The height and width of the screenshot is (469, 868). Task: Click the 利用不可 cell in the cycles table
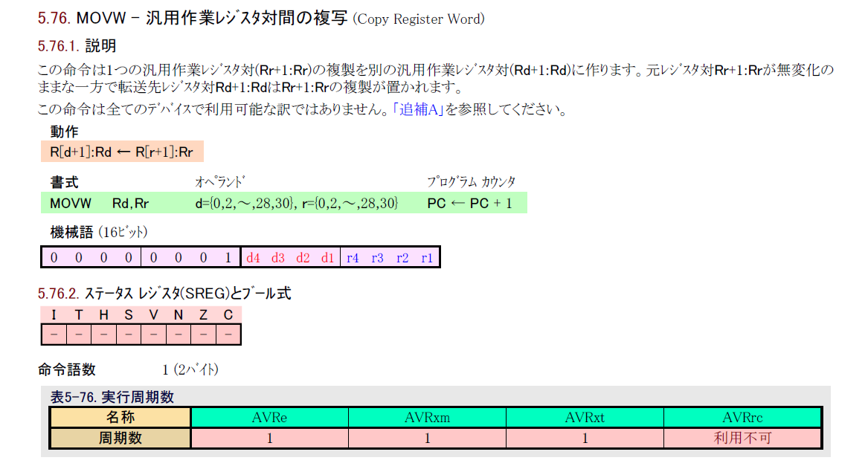[x=742, y=439]
